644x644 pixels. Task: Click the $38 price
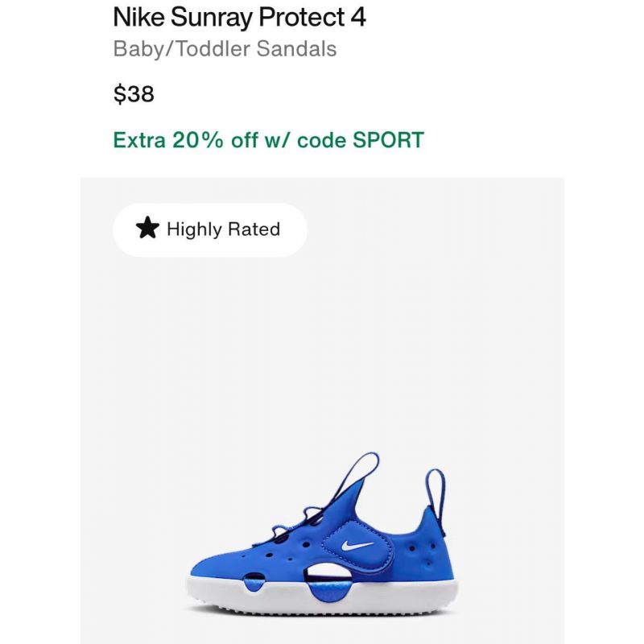click(x=134, y=94)
